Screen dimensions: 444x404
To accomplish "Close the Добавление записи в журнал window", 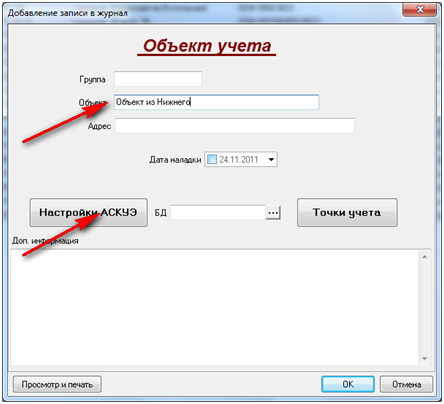I will click(x=420, y=9).
